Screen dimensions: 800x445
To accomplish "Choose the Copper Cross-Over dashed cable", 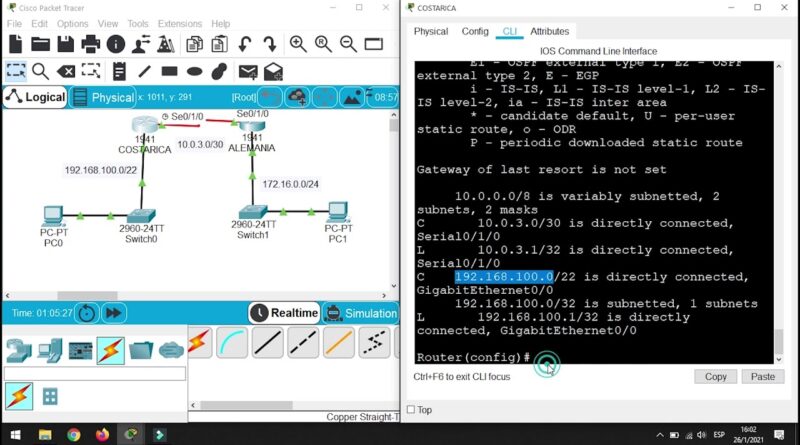I will point(303,343).
